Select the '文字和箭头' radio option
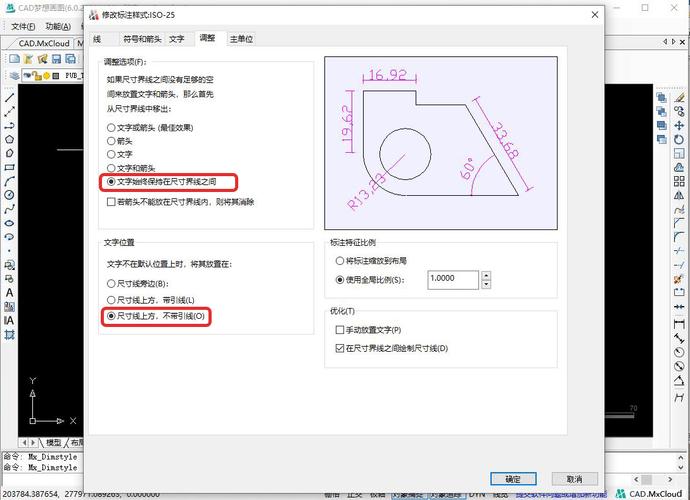690x500 pixels. click(x=131, y=168)
